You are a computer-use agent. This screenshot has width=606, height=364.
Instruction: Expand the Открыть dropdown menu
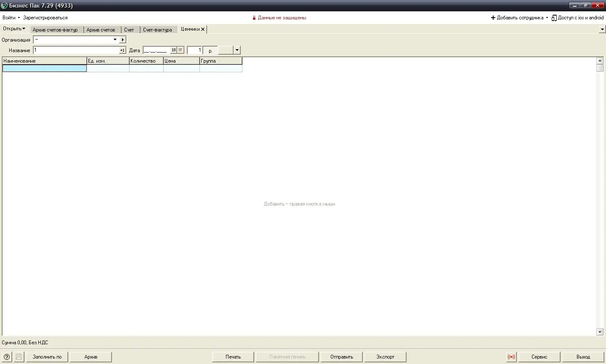(x=14, y=29)
